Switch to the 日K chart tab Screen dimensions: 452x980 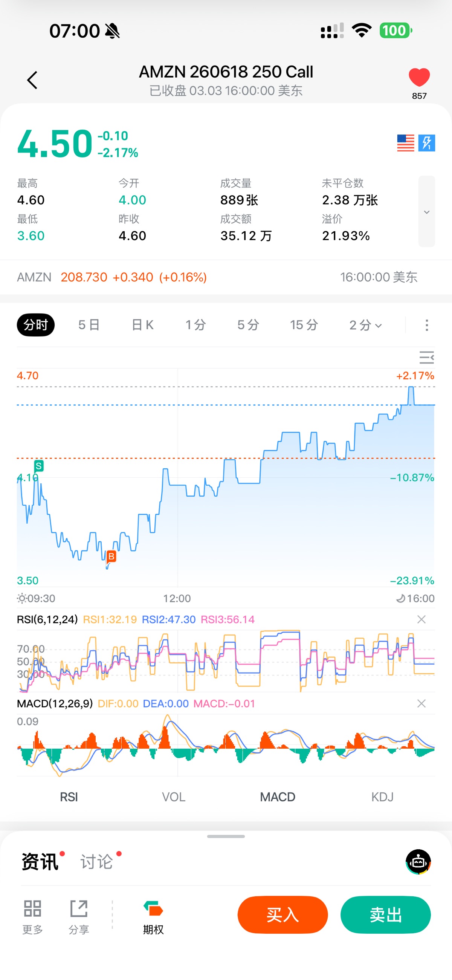pos(142,325)
